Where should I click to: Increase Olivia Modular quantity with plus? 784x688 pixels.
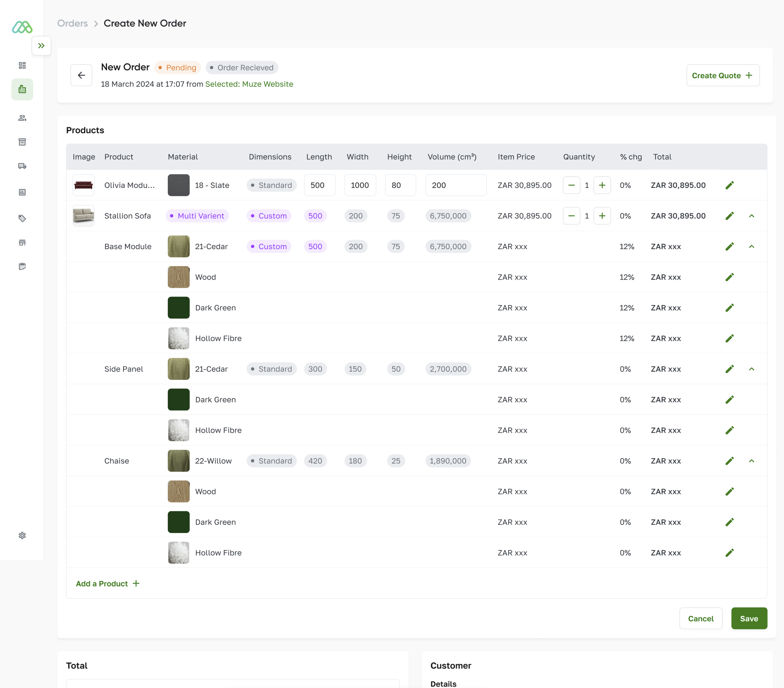pos(602,185)
